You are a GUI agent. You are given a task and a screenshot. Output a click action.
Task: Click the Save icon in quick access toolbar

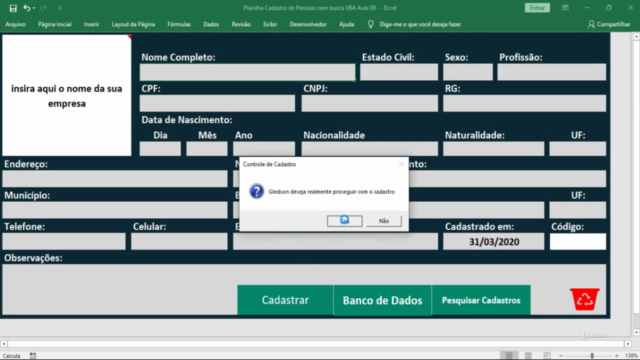point(13,8)
